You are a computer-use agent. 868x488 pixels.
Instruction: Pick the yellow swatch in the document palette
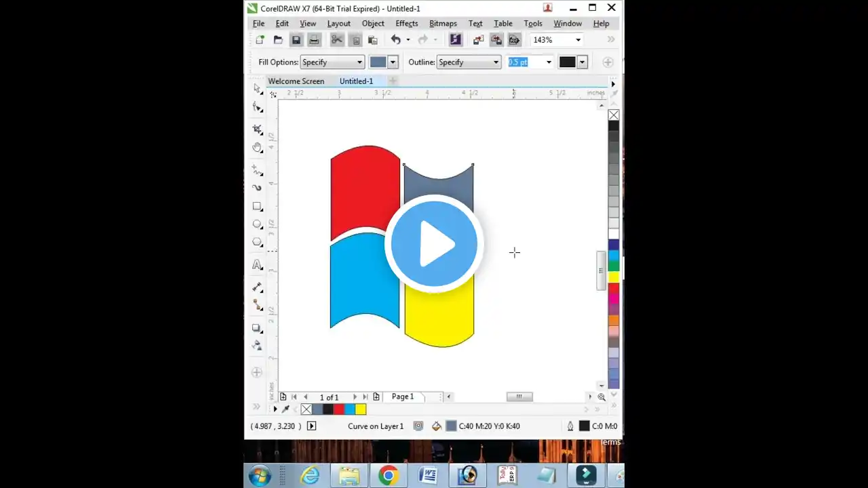click(360, 409)
